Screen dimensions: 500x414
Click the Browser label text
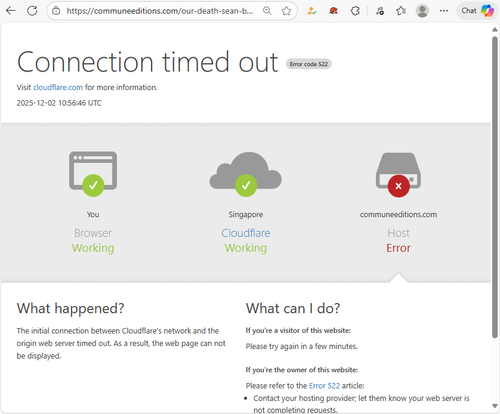(93, 233)
